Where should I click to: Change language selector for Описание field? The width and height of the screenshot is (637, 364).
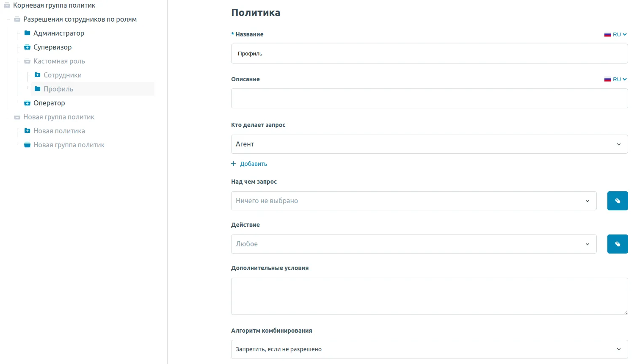(x=615, y=80)
